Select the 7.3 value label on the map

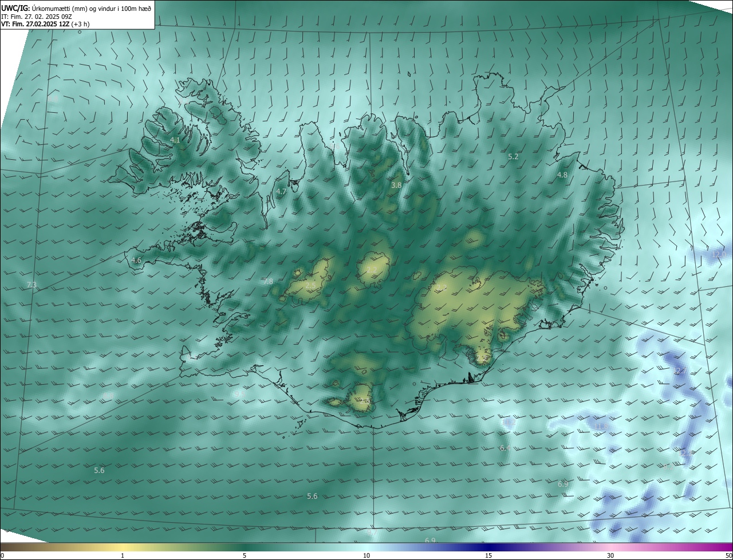[x=31, y=285]
